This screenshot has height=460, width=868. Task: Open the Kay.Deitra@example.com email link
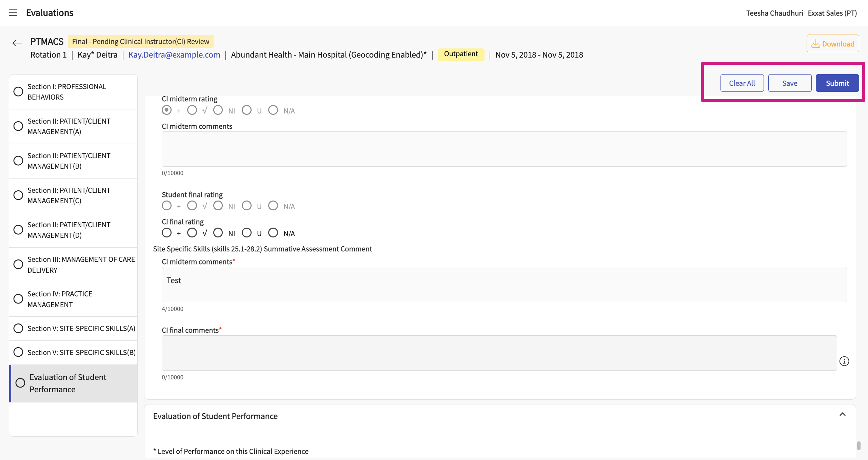(174, 55)
